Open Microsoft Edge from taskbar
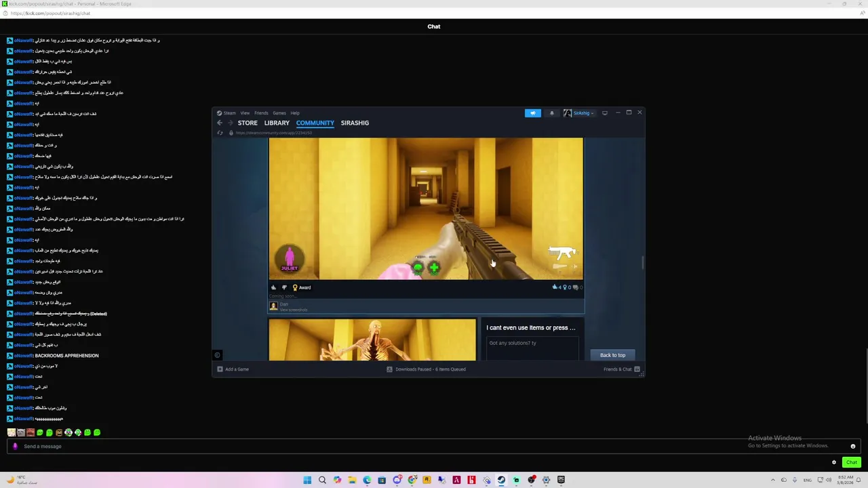868x488 pixels. pos(367,480)
